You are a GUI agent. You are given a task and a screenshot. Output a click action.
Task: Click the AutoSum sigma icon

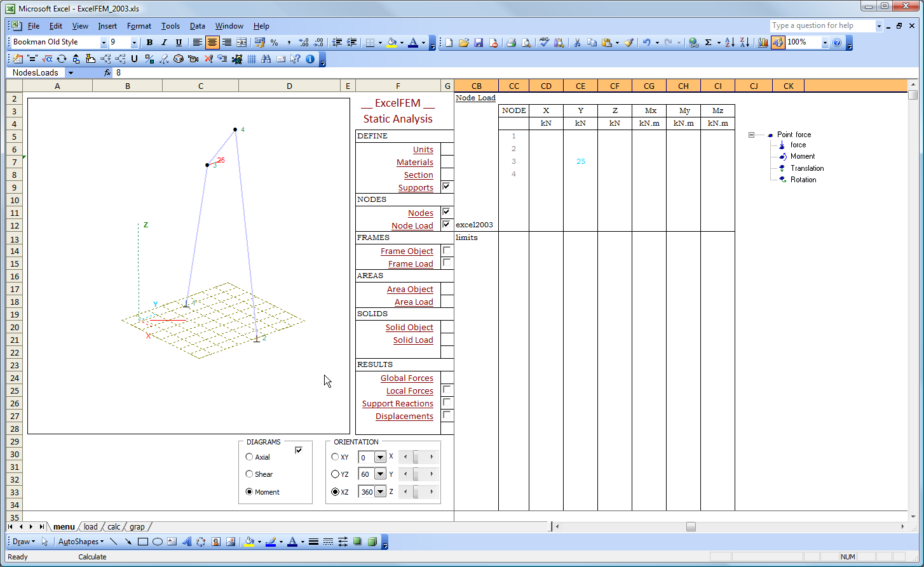(x=708, y=43)
